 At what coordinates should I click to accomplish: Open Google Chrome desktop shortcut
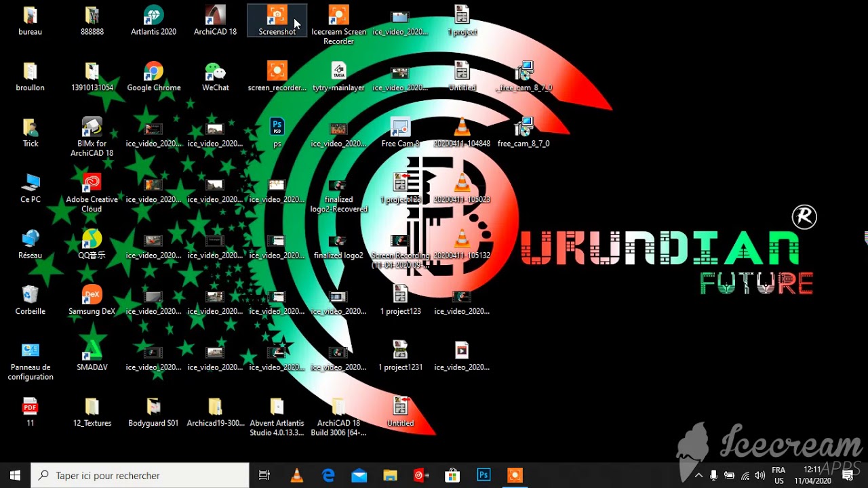point(154,77)
